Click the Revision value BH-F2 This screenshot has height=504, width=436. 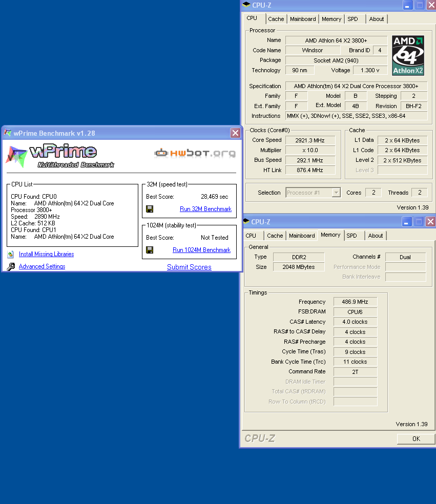(x=414, y=106)
